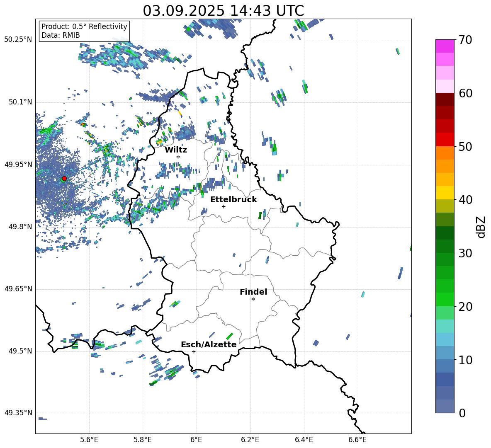Click the 6.2°E longitude label

click(250, 440)
